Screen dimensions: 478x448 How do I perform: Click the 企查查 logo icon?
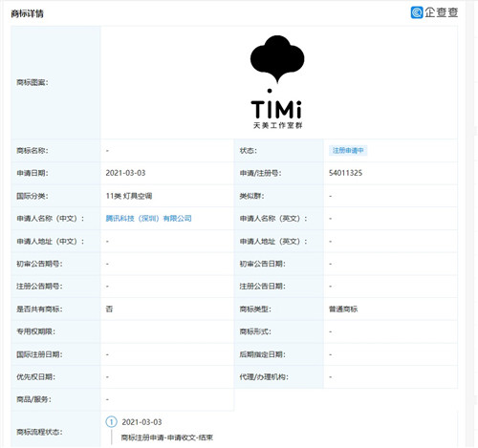coord(417,12)
